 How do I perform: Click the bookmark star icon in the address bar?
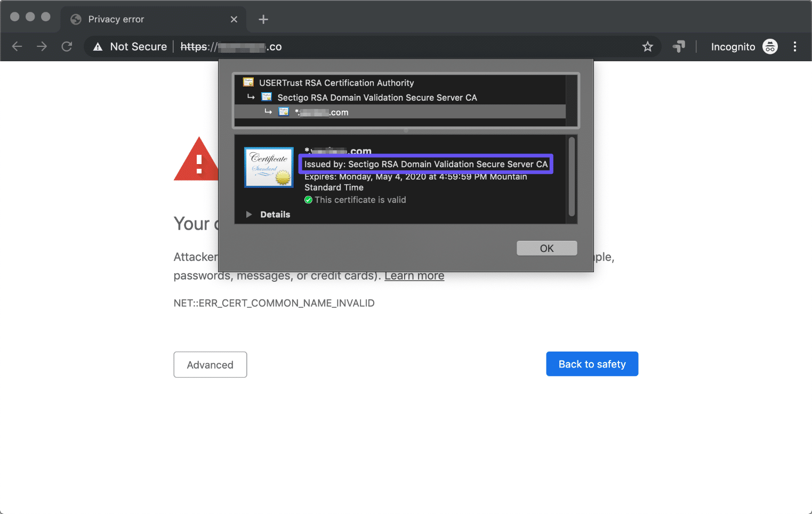coord(647,46)
